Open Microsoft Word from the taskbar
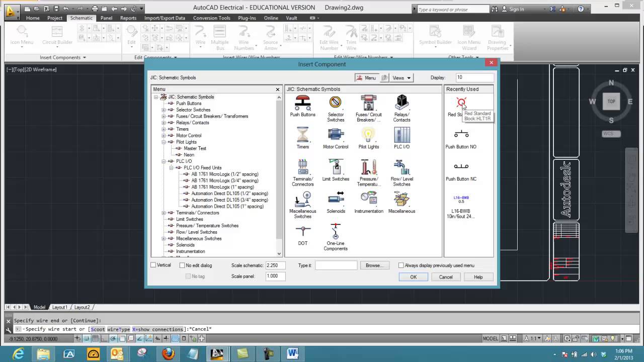The width and height of the screenshot is (644, 362). point(292,354)
